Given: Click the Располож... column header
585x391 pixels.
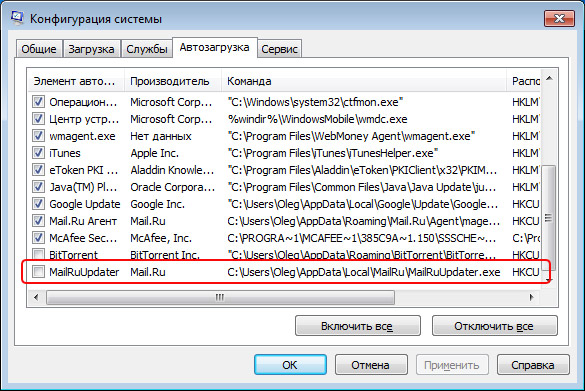Looking at the screenshot, I should click(x=524, y=81).
